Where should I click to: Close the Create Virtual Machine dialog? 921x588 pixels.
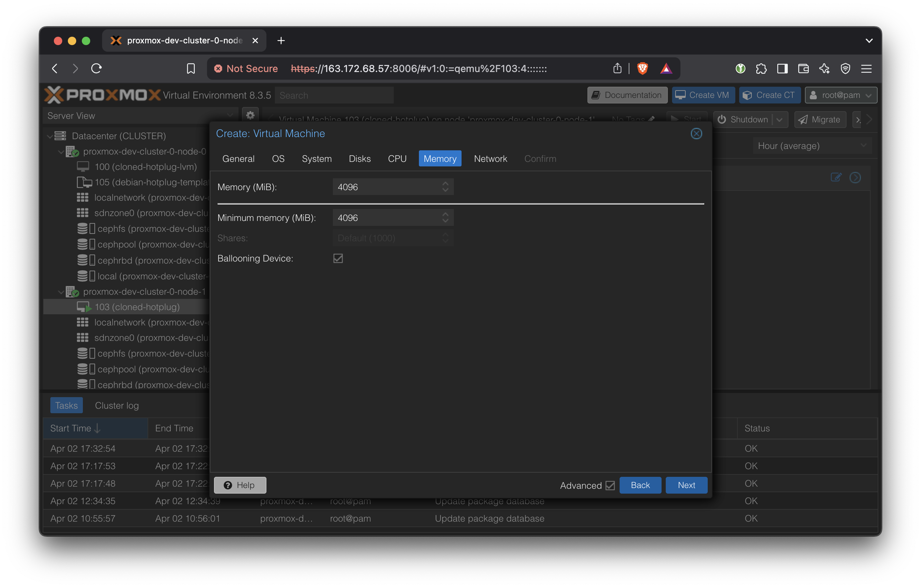pos(696,134)
